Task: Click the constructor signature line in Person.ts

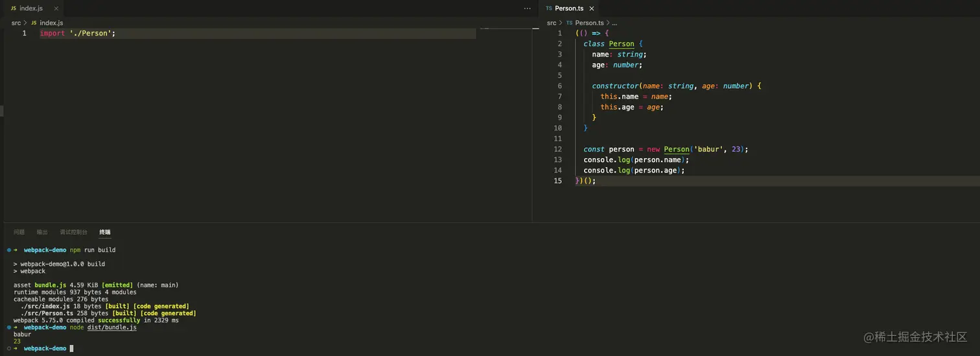Action: point(677,86)
